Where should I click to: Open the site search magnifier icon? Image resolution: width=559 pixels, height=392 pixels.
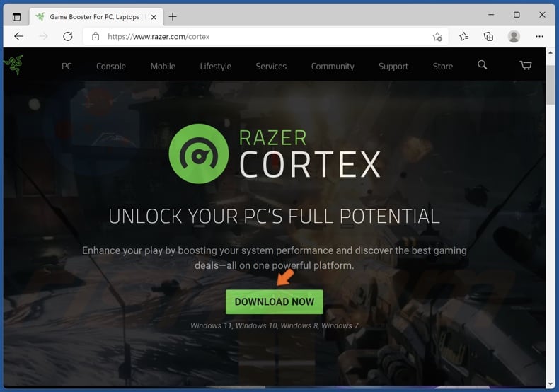tap(482, 65)
